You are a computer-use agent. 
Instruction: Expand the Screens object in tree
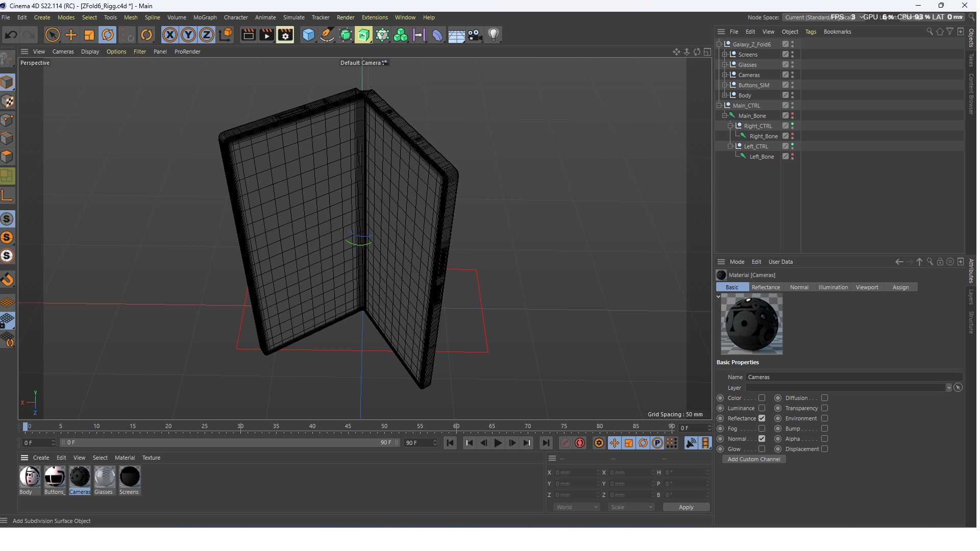click(725, 55)
